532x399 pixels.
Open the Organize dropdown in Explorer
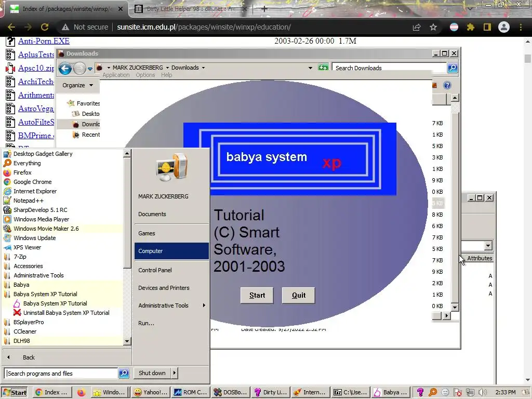pyautogui.click(x=77, y=85)
